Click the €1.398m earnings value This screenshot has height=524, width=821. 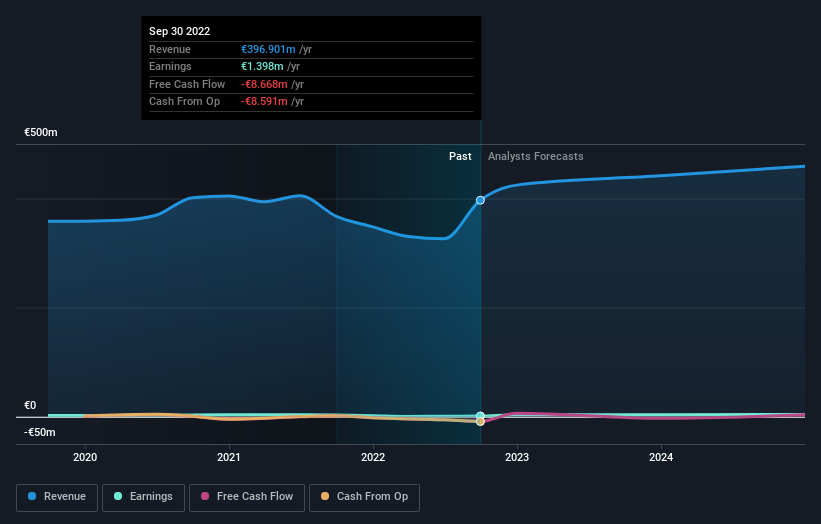pos(262,66)
